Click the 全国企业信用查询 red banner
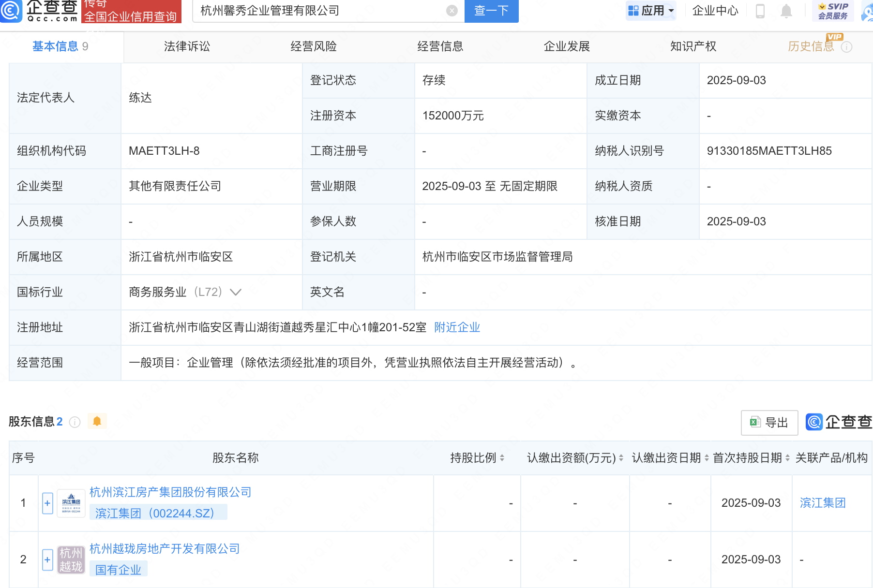Image resolution: width=873 pixels, height=588 pixels. [x=131, y=11]
